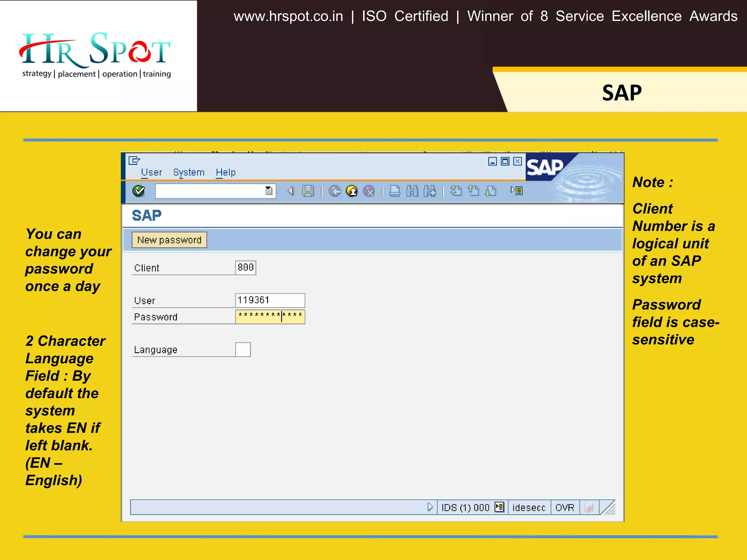Click the green Enter checkmark icon
The image size is (747, 560).
(139, 191)
